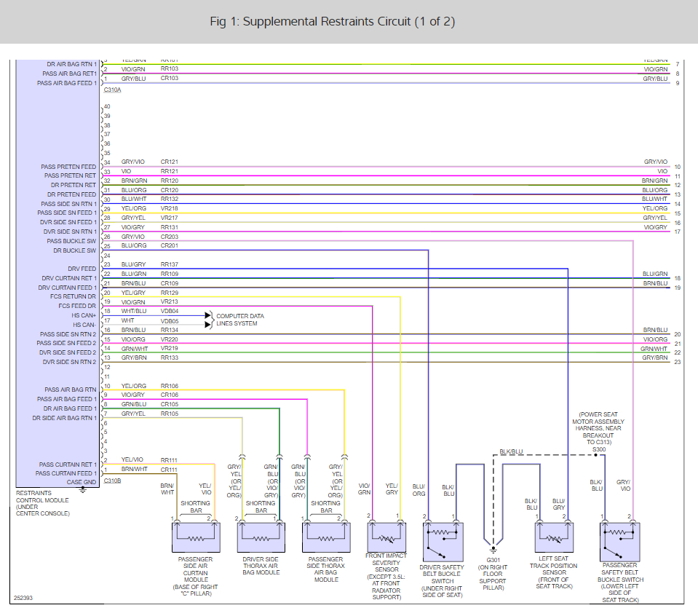Click the Passenger Safety Belt Buckle Switch symbol
Viewport: 698px width, 616px height.
(x=619, y=542)
